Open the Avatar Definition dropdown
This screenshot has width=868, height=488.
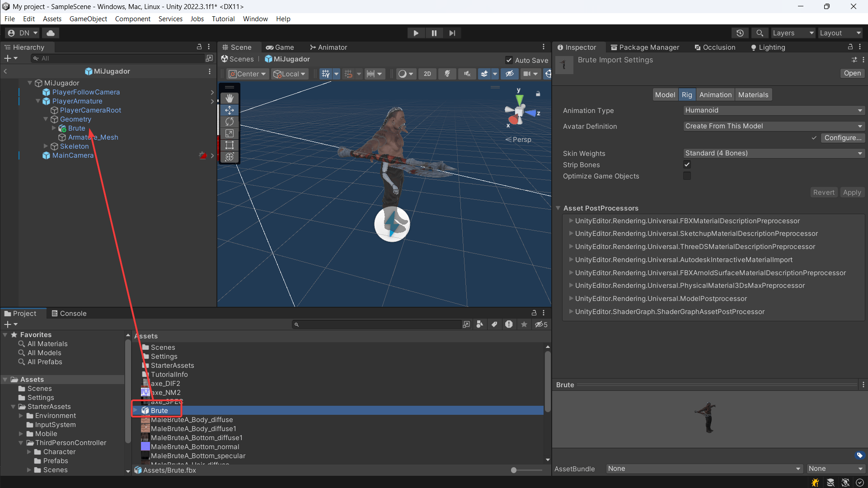[774, 126]
